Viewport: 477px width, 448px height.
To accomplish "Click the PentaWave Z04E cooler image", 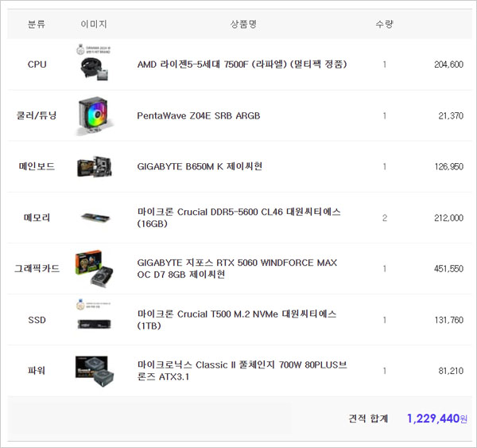I will [94, 115].
